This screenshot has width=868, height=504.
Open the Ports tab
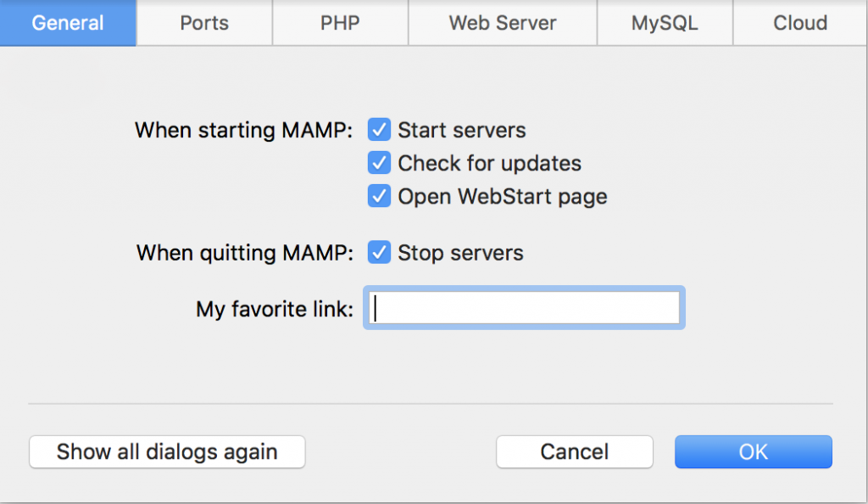204,23
